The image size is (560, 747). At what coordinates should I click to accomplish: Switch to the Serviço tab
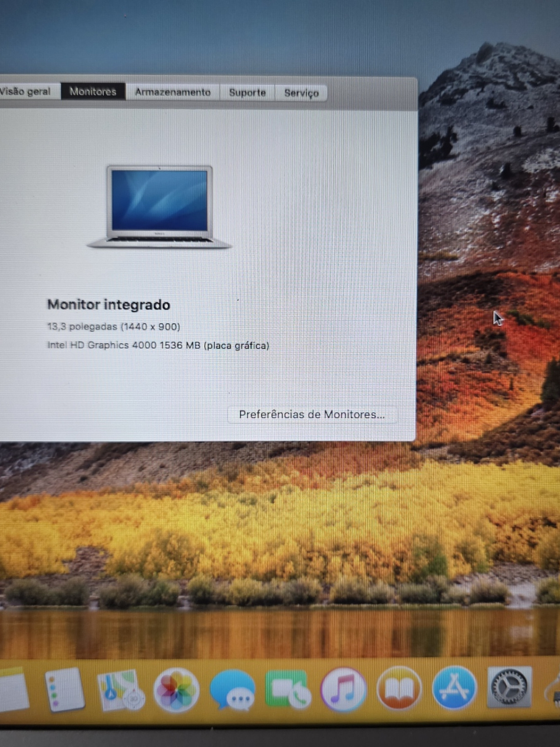coord(301,93)
